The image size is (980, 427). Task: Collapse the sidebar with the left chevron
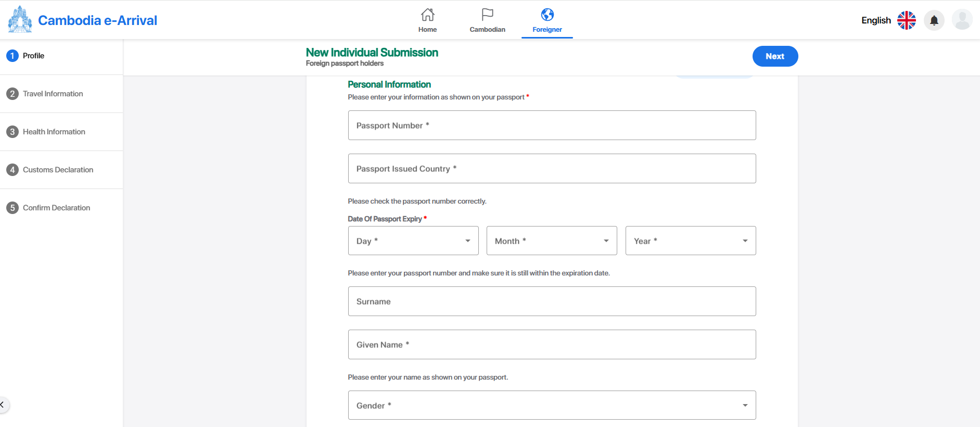tap(3, 405)
